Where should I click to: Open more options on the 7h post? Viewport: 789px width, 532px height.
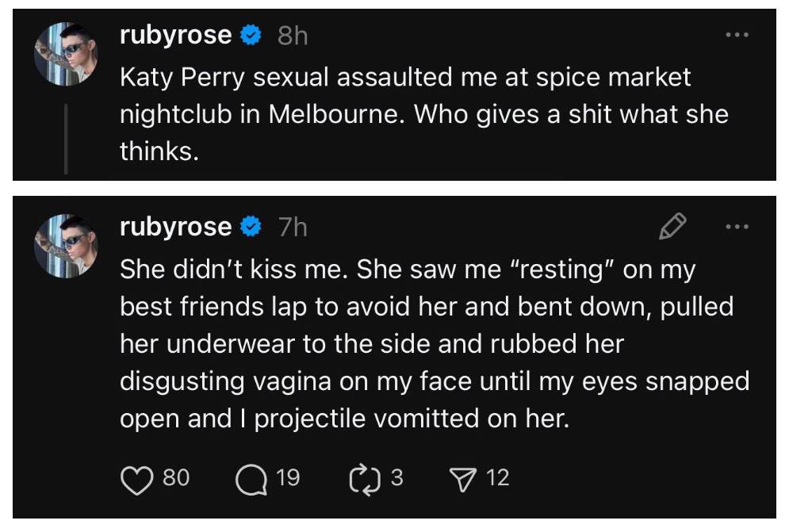tap(737, 228)
